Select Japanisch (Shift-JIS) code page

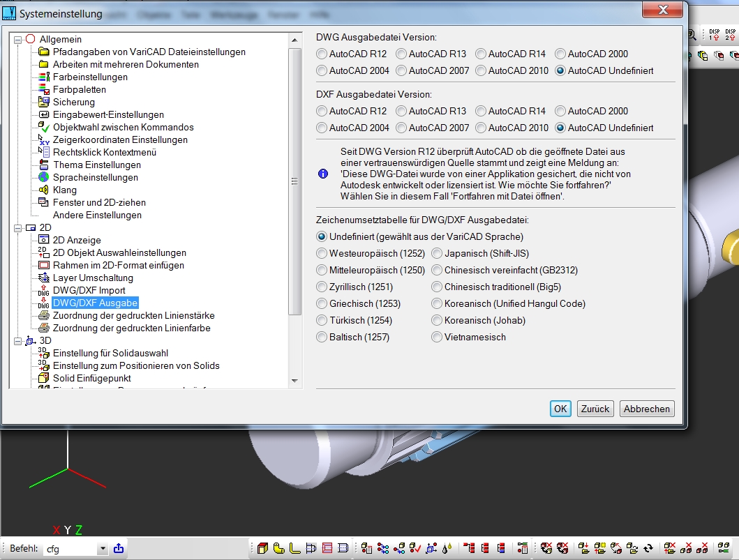pos(480,253)
